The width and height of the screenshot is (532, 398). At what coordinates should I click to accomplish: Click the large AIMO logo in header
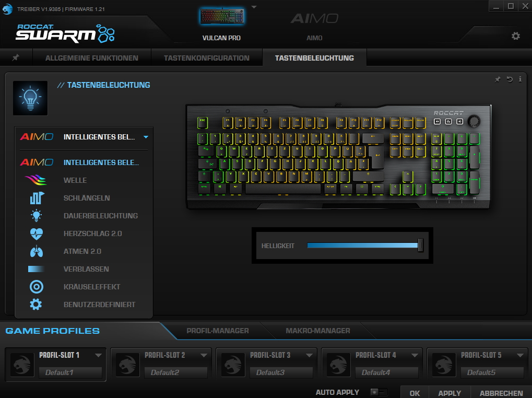point(314,18)
